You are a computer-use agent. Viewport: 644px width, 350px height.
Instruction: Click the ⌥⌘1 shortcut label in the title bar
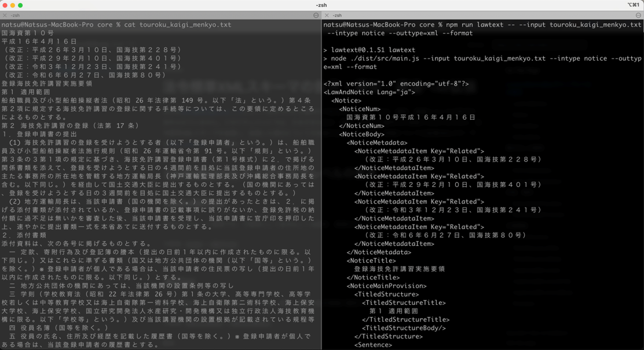[x=633, y=5]
